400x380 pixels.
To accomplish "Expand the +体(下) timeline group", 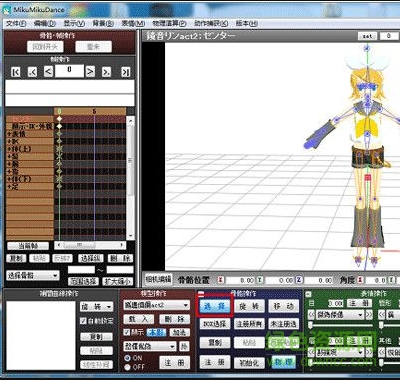I will [x=19, y=179].
